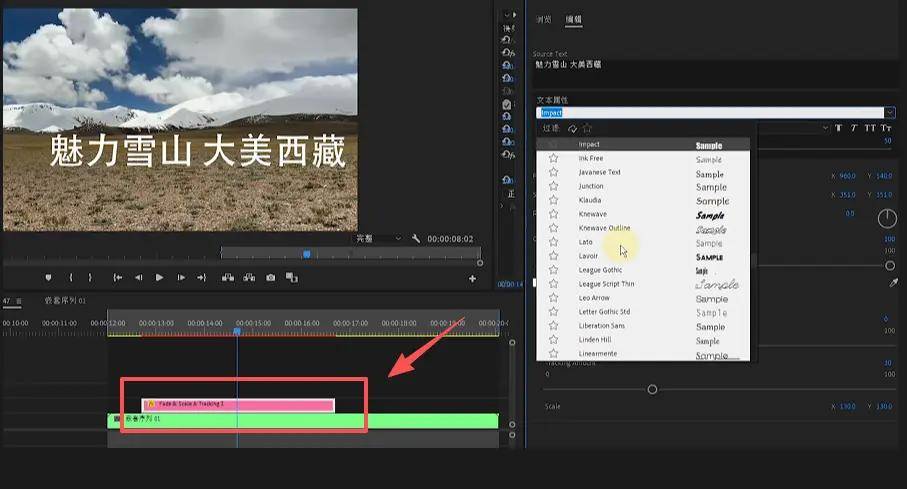Export frame with camera icon
Viewport: 907px width, 489px height.
pyautogui.click(x=270, y=278)
